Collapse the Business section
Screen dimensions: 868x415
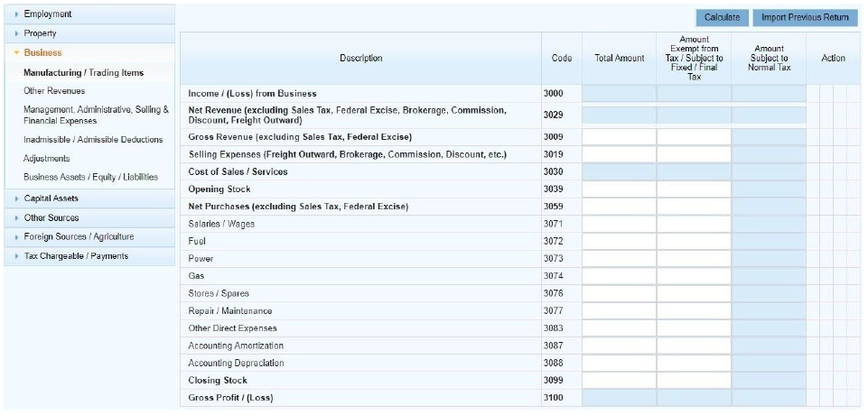(x=89, y=53)
